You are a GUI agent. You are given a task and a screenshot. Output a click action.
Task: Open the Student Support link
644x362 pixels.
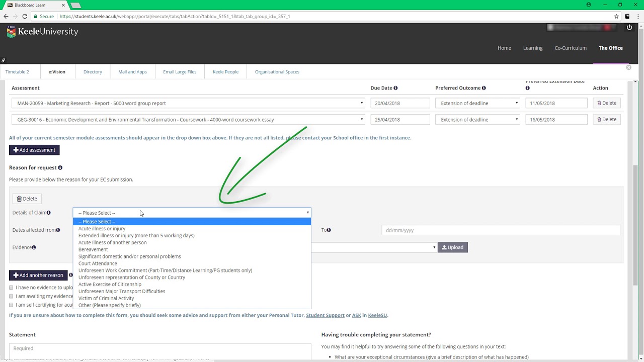pos(326,315)
